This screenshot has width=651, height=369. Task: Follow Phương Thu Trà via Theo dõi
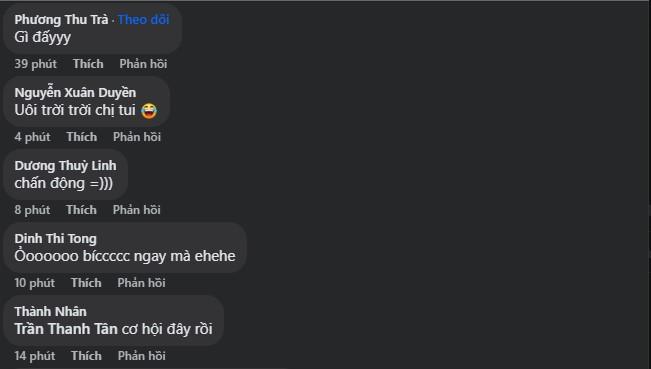pyautogui.click(x=144, y=20)
